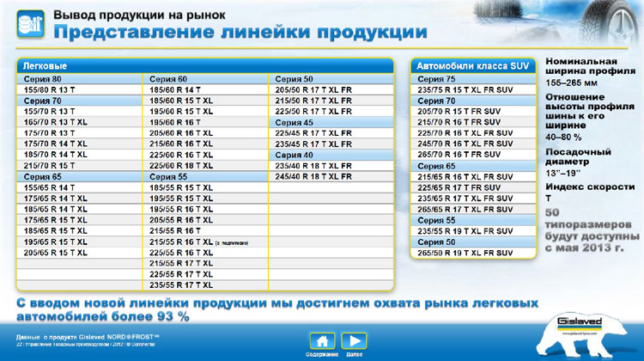Click the passenger car Серия 65 heading
Image resolution: width=644 pixels, height=361 pixels.
[79, 177]
